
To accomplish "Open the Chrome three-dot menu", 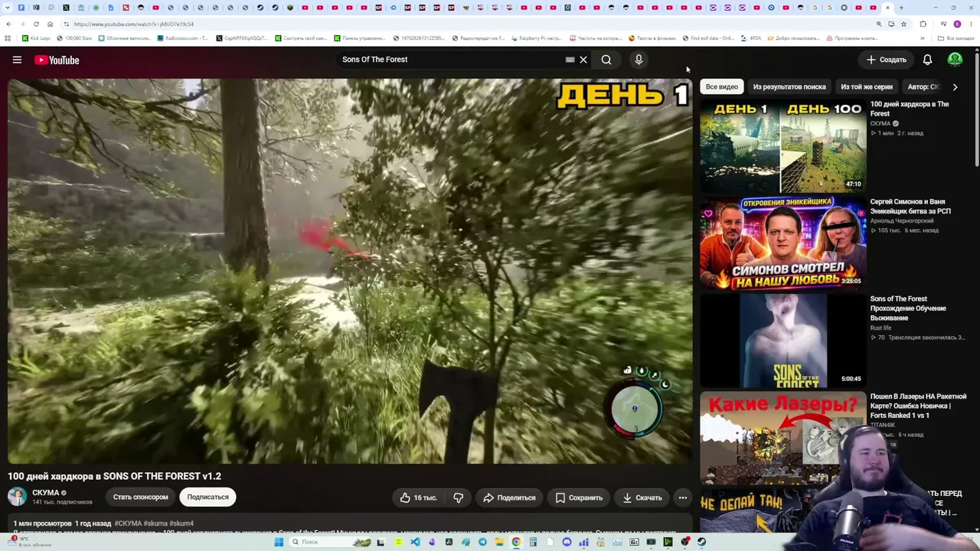I will [971, 24].
